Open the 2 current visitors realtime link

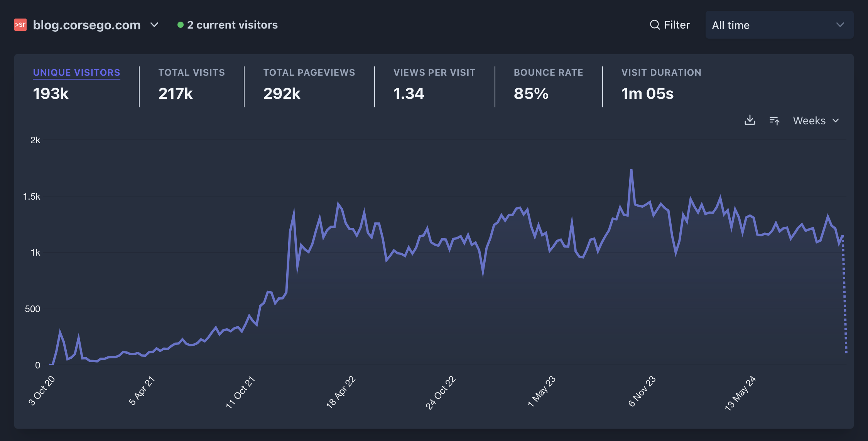tap(228, 25)
